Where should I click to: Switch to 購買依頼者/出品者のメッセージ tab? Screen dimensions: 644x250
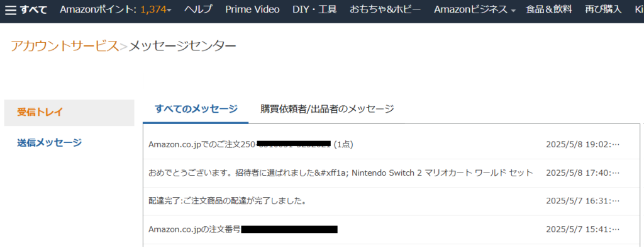point(327,109)
